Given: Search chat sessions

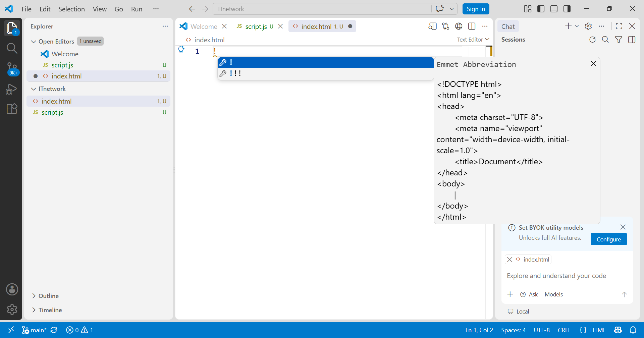Looking at the screenshot, I should (x=605, y=40).
